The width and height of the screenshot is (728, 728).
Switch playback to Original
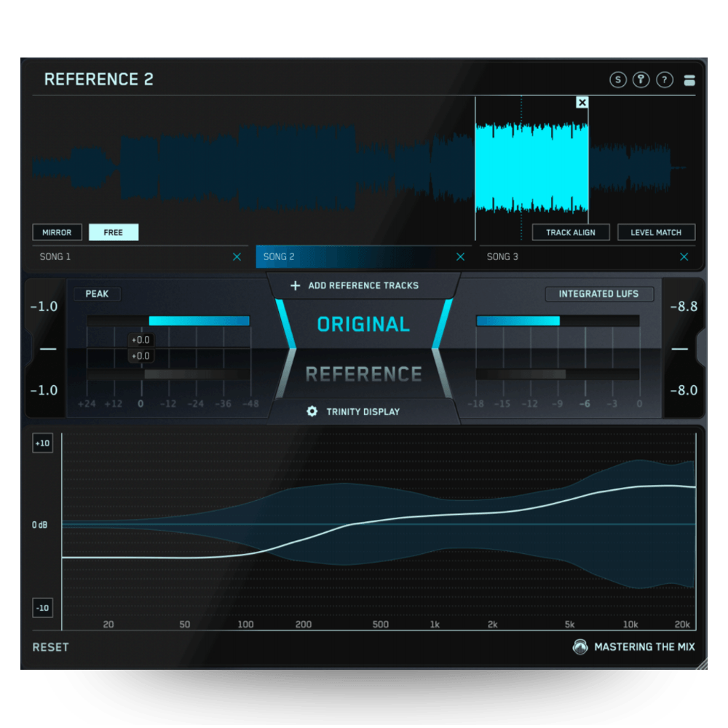(363, 324)
